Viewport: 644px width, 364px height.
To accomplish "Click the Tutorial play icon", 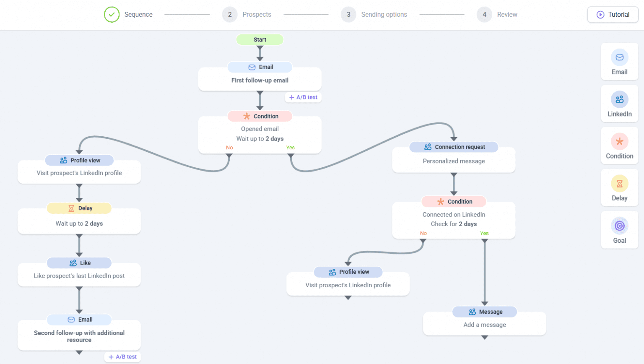I will pos(600,14).
